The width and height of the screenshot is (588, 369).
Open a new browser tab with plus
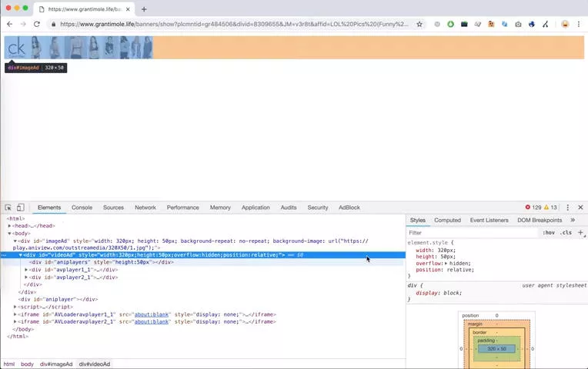click(x=144, y=9)
